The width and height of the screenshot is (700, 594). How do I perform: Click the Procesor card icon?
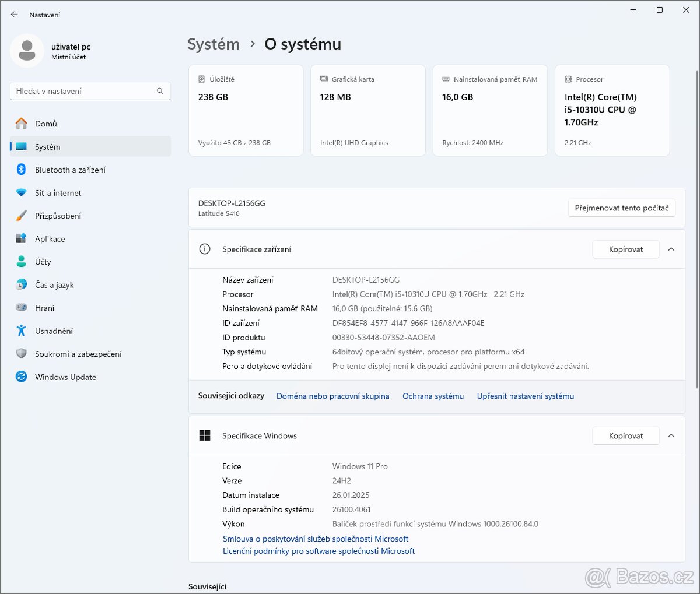click(x=567, y=79)
